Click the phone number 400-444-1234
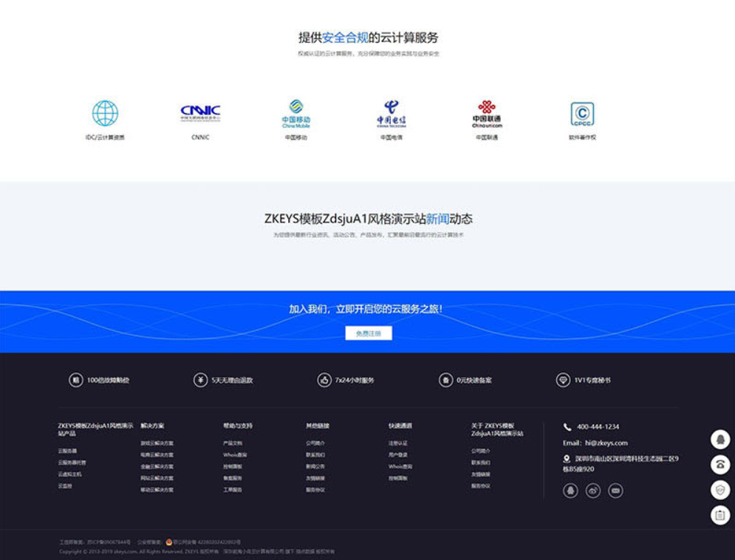The width and height of the screenshot is (735, 560). (598, 427)
